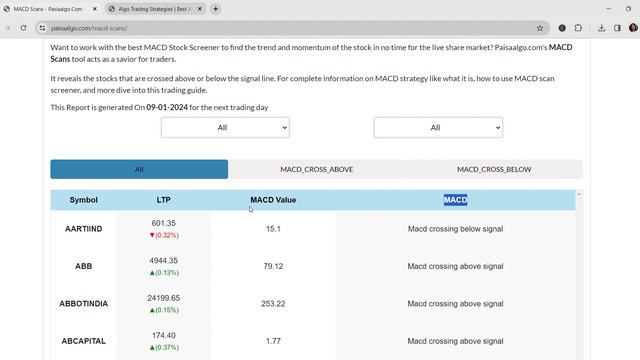Sort by MACD Value column header

273,200
